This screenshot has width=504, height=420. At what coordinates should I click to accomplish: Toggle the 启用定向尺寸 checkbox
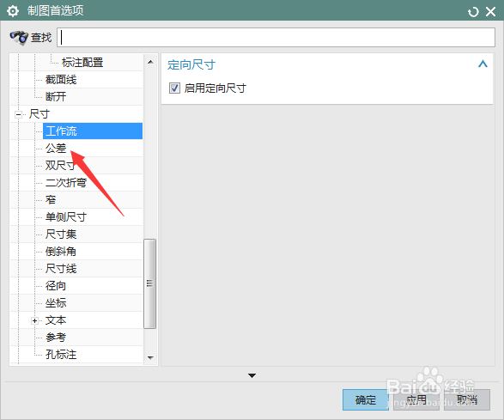pos(174,88)
